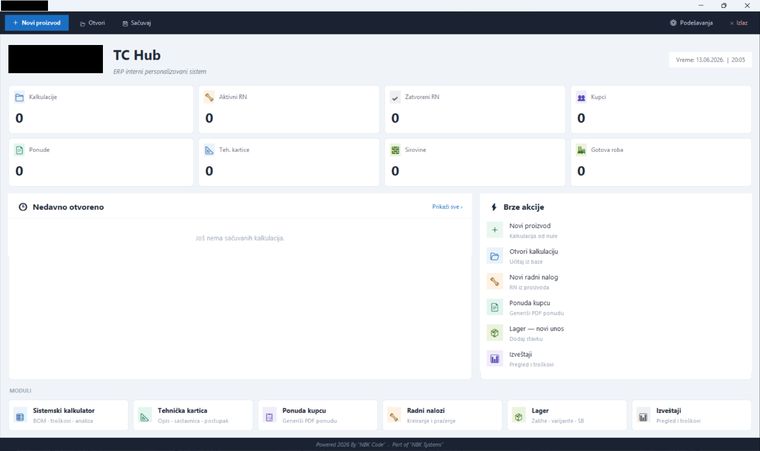
Task: Click the Tehnička kartica module icon
Action: [x=145, y=416]
